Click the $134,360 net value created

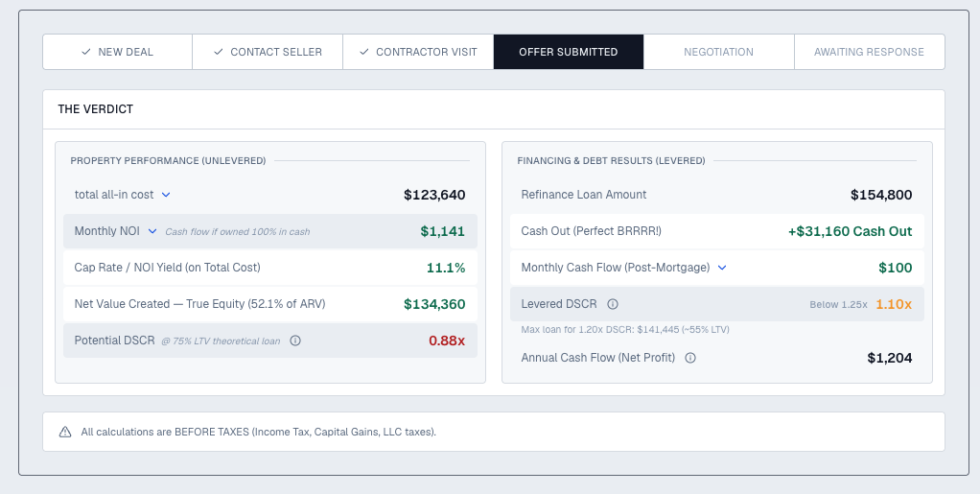pos(434,304)
